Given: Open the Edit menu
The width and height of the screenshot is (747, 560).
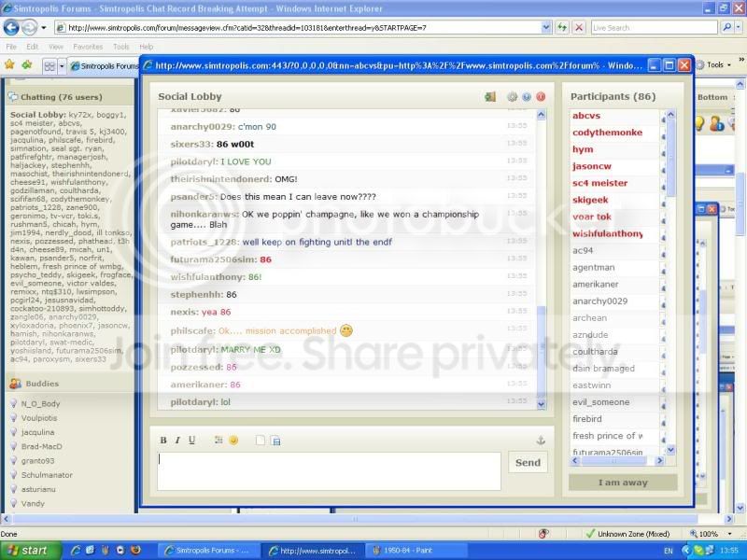Looking at the screenshot, I should tap(33, 47).
